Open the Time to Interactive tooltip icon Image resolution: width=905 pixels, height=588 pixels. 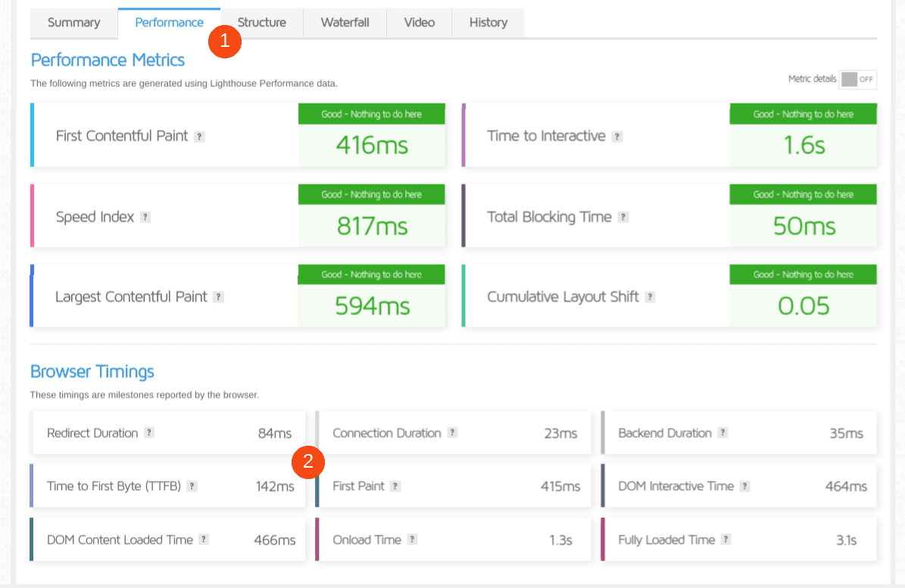[x=618, y=137]
